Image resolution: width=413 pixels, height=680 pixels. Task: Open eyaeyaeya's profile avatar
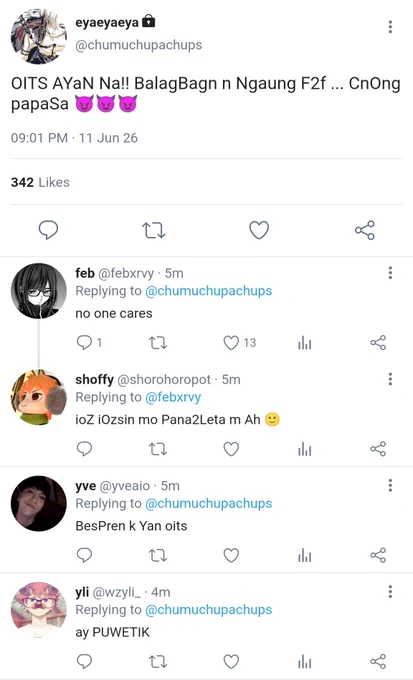click(x=39, y=36)
